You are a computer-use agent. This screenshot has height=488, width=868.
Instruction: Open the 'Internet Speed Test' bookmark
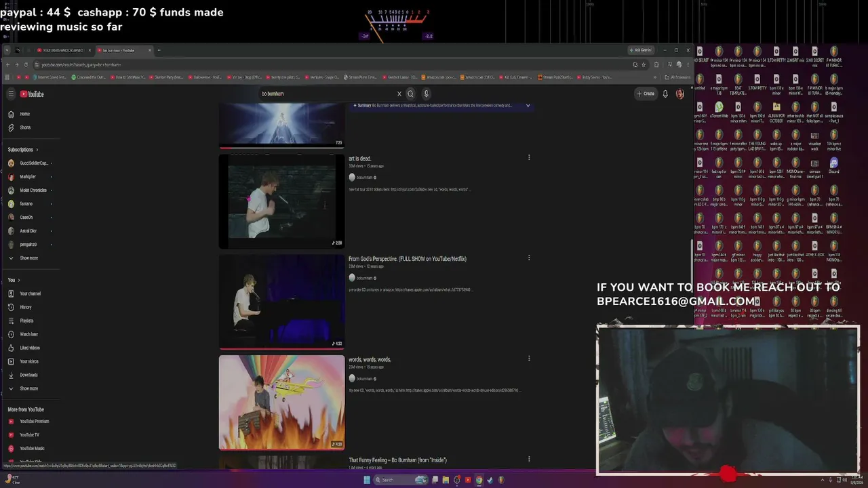[49, 77]
